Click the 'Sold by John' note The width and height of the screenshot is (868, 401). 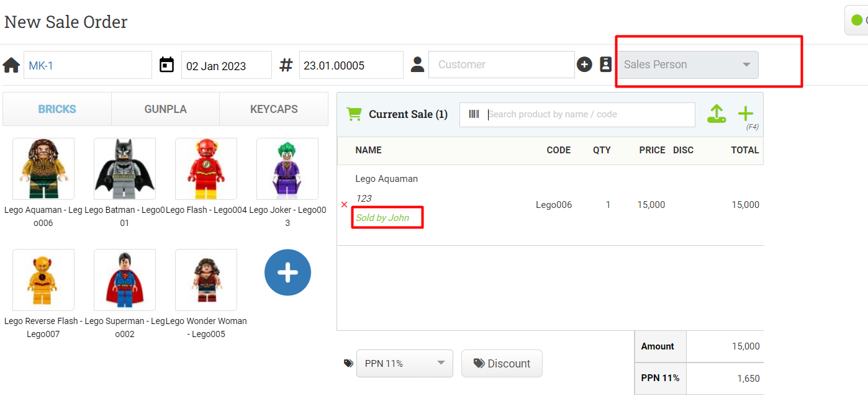[382, 218]
